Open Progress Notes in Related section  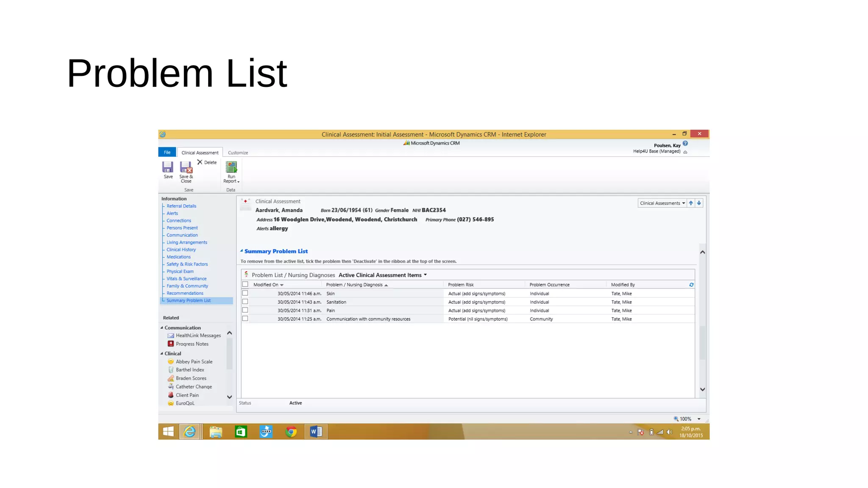pyautogui.click(x=192, y=344)
